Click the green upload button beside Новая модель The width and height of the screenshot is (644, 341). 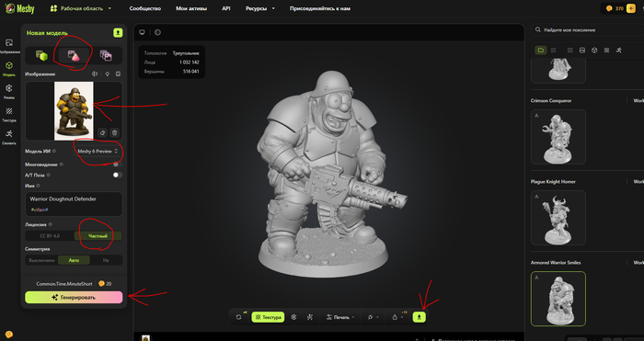coord(118,33)
